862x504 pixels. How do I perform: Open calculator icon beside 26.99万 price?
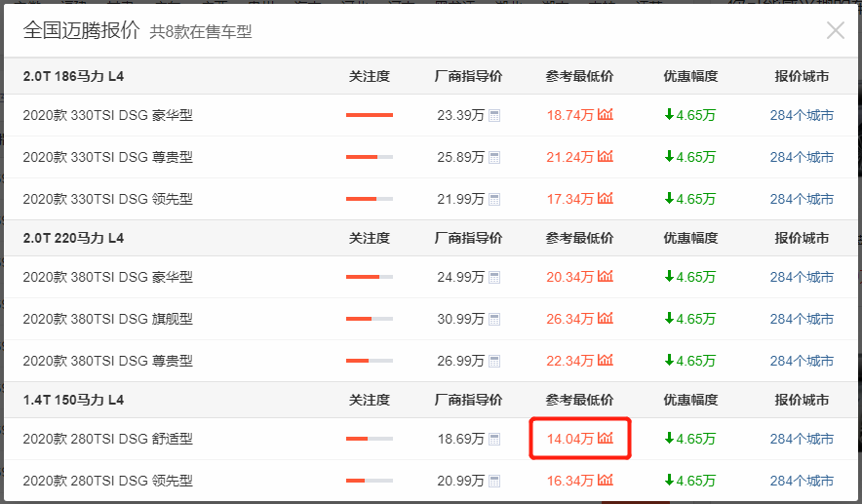tap(494, 361)
